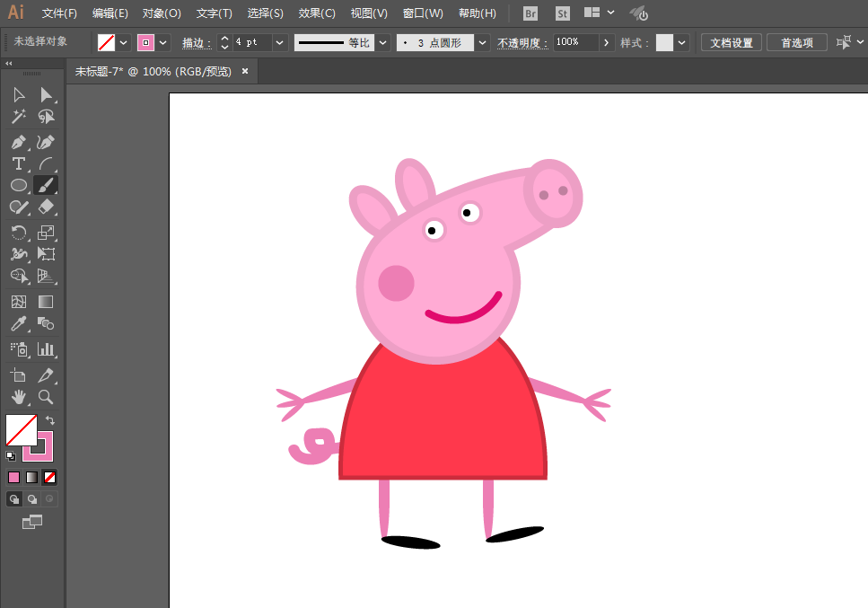This screenshot has width=868, height=608.
Task: Open graphic style 样式 dropdown
Action: 682,42
